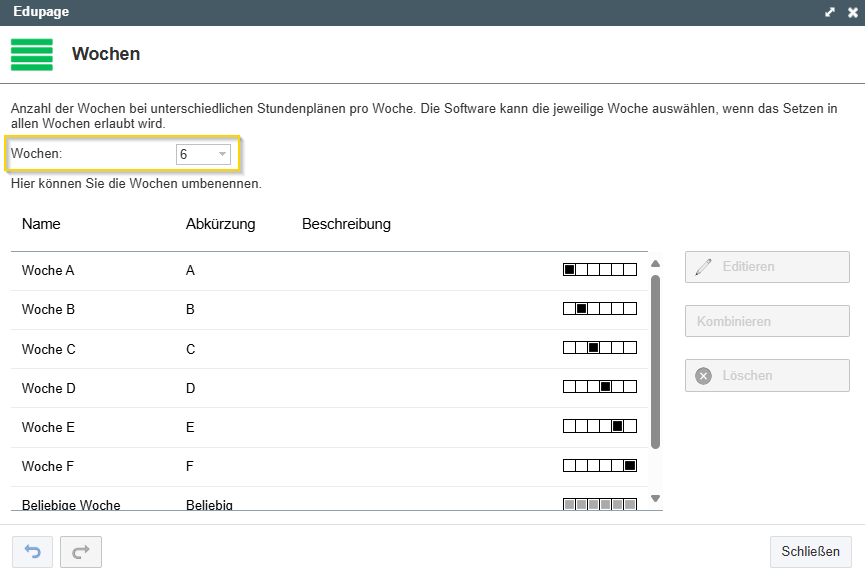Select the Beliebige Woche row
This screenshot has height=578, width=865.
coord(329,499)
